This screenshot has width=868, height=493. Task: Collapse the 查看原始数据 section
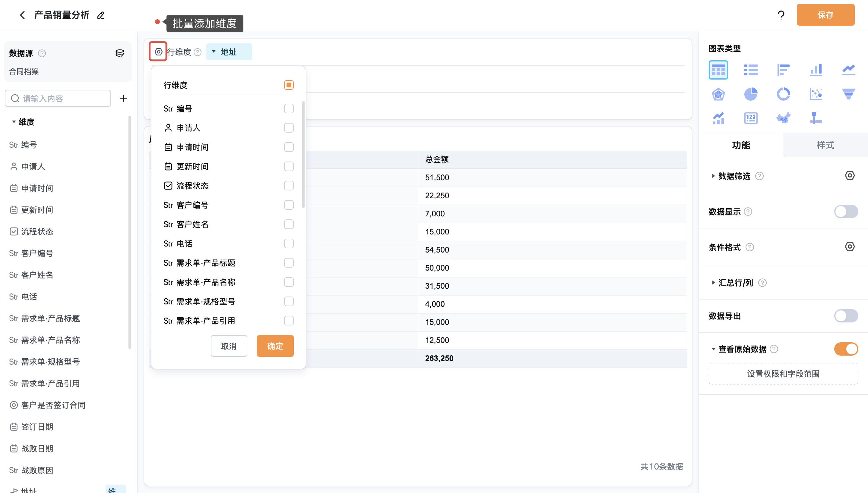[x=713, y=349]
